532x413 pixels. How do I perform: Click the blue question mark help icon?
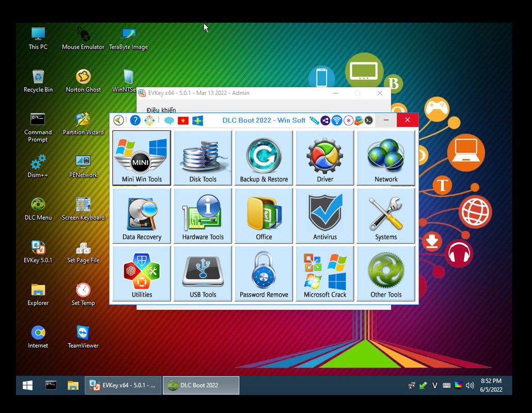pyautogui.click(x=135, y=120)
